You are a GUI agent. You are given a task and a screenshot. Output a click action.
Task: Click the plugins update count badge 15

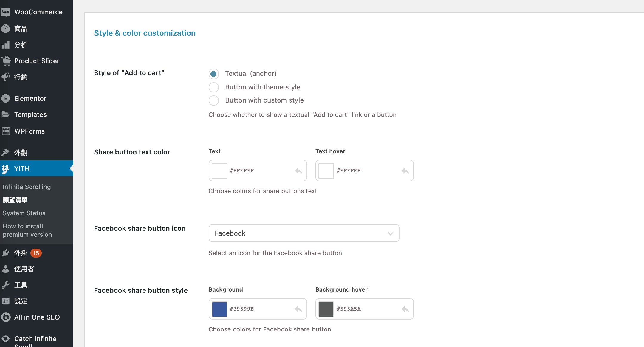36,253
